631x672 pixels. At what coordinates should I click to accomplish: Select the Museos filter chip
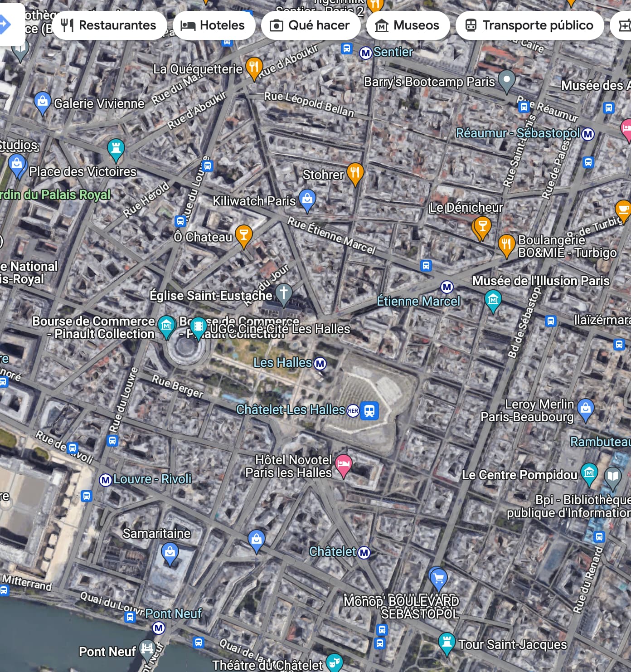(x=408, y=25)
